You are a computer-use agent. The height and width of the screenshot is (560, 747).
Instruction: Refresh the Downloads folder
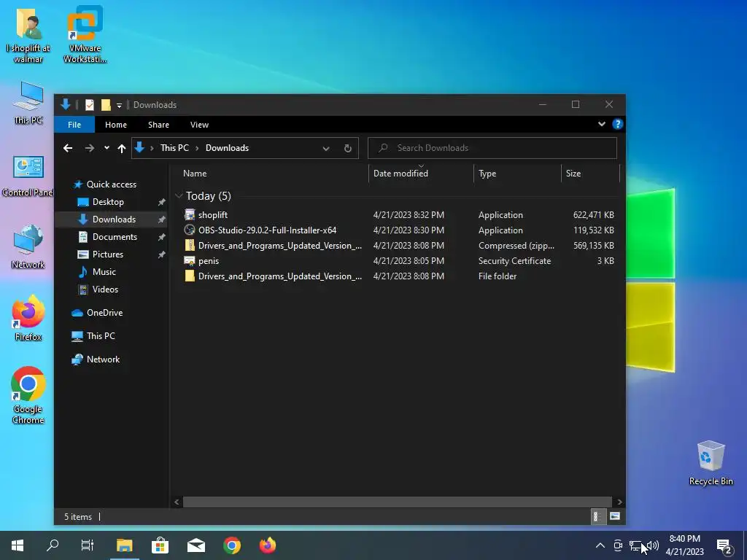tap(348, 149)
